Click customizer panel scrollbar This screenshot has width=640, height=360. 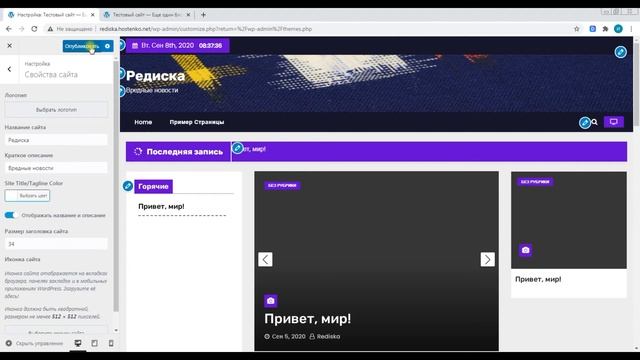coord(116,186)
